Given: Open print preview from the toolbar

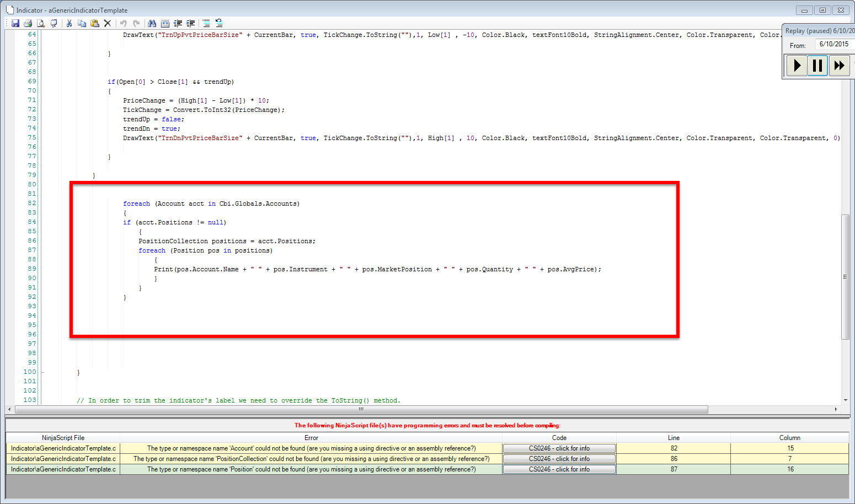Looking at the screenshot, I should pyautogui.click(x=41, y=23).
